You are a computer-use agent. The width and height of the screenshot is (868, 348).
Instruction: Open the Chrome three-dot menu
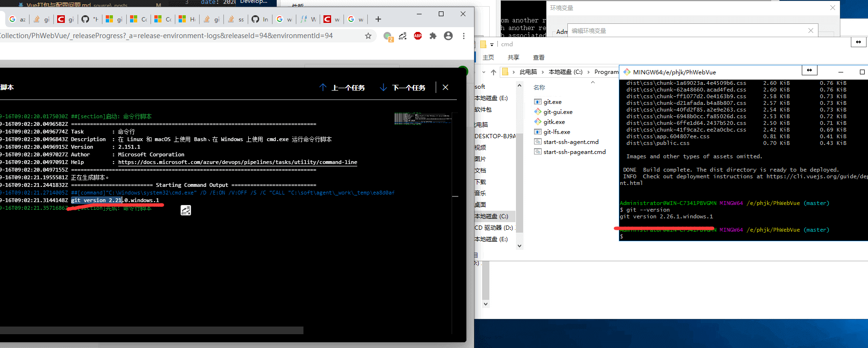tap(464, 36)
